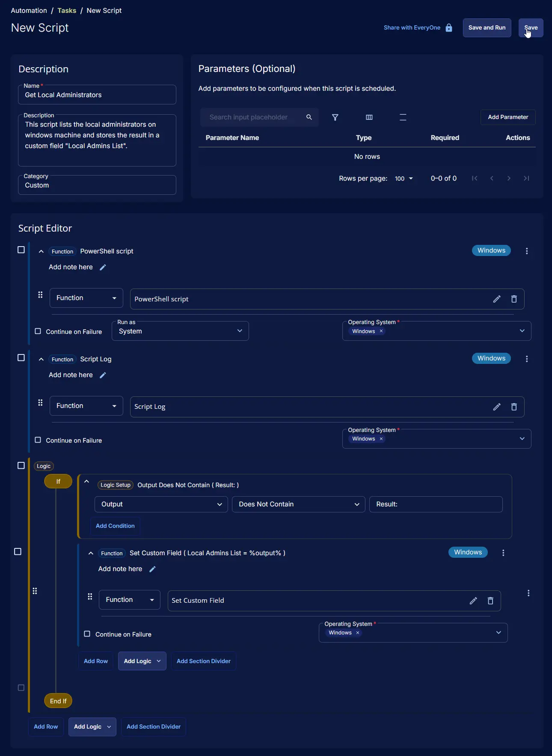This screenshot has width=552, height=756.
Task: Collapse the Script Log function row
Action: tap(41, 359)
